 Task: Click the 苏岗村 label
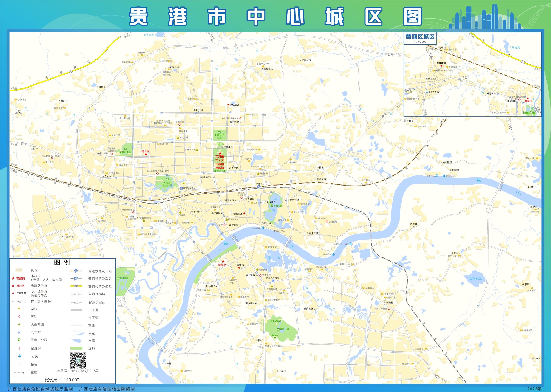point(535,358)
